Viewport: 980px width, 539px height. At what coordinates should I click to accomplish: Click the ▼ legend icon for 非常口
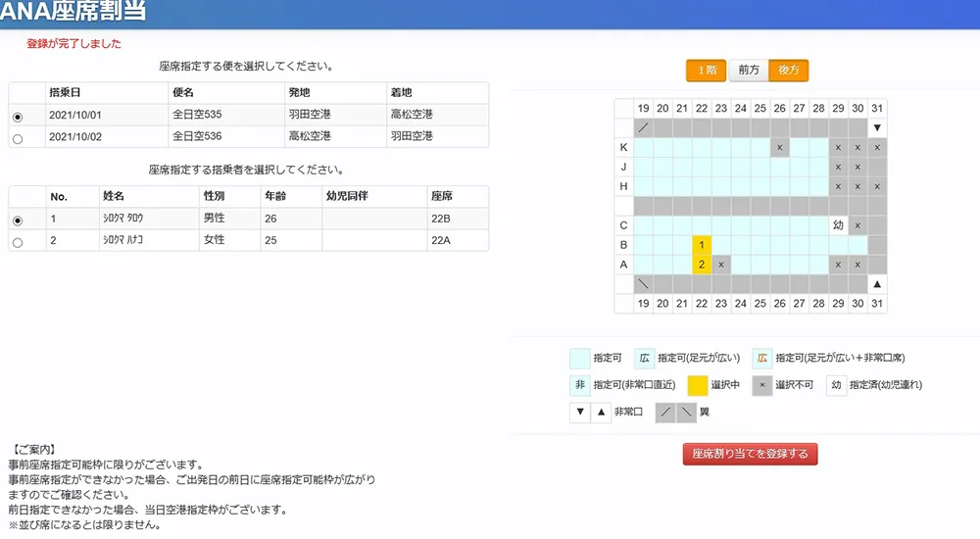pos(579,412)
